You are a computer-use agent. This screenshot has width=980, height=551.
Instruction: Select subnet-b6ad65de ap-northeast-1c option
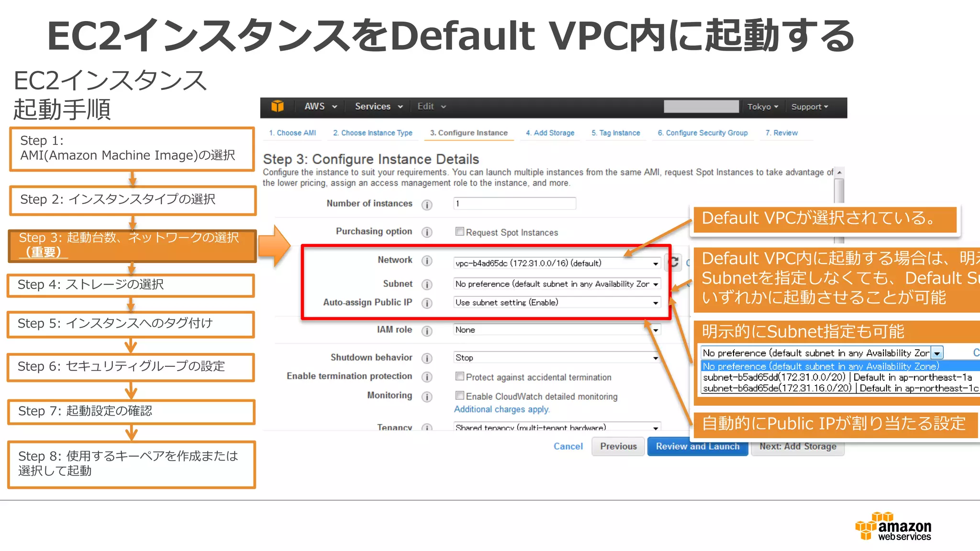pyautogui.click(x=840, y=388)
